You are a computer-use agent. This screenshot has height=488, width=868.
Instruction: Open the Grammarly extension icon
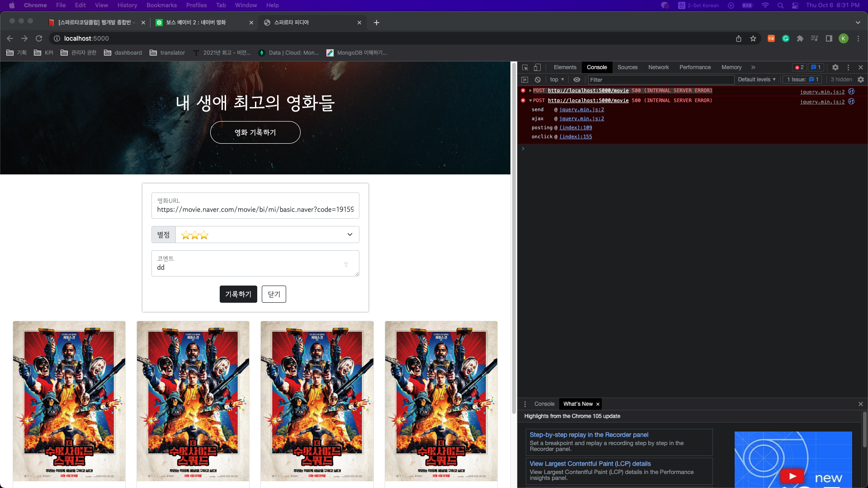click(x=786, y=38)
